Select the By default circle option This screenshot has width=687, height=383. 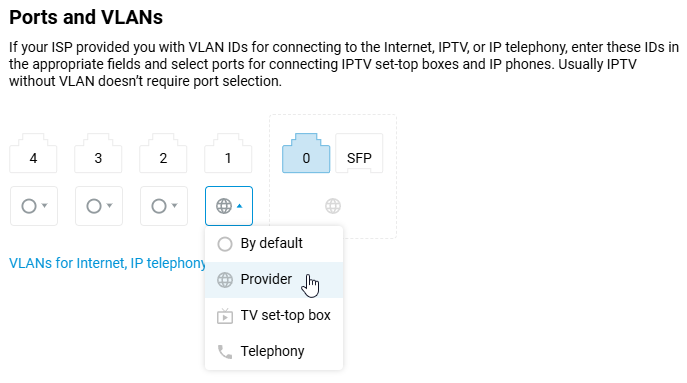[x=225, y=244]
